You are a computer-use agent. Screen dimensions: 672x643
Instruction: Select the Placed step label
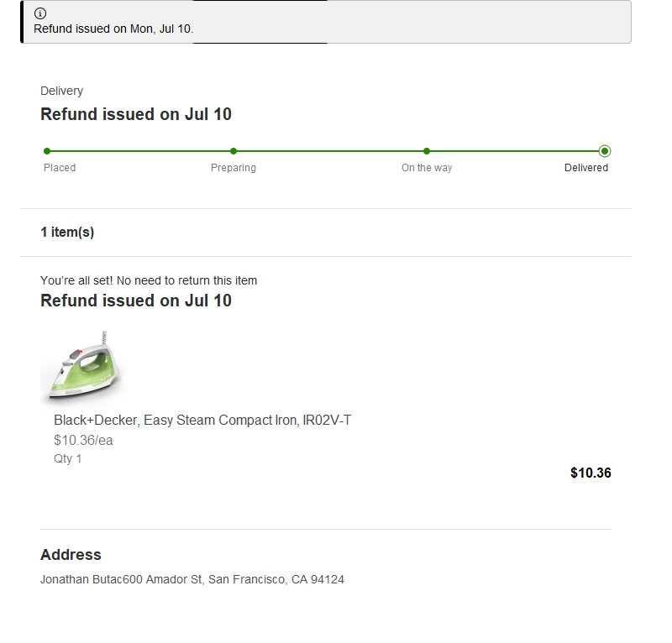(x=60, y=168)
